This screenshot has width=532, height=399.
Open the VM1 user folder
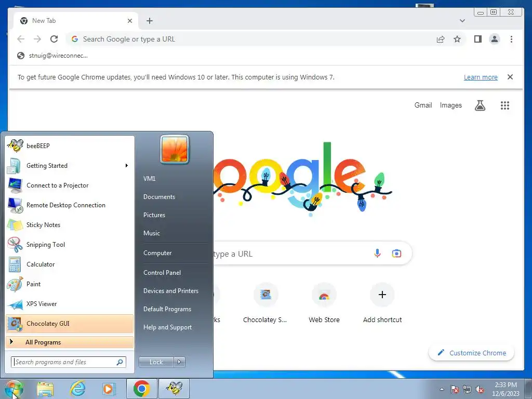pyautogui.click(x=150, y=179)
